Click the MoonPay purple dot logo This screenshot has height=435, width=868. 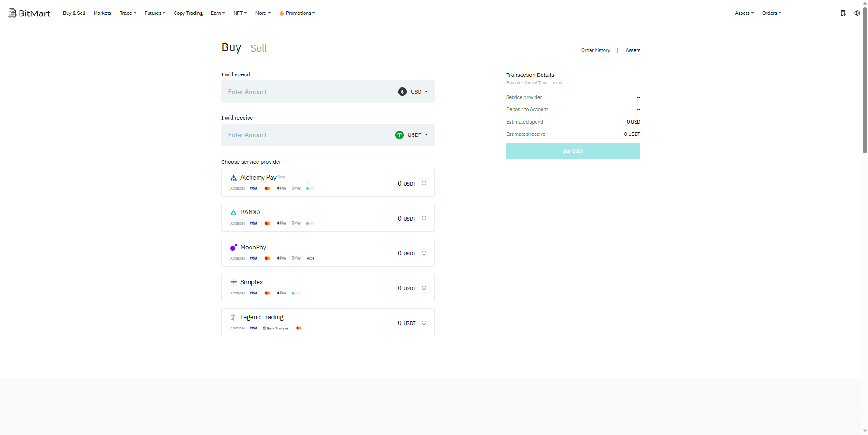[233, 248]
